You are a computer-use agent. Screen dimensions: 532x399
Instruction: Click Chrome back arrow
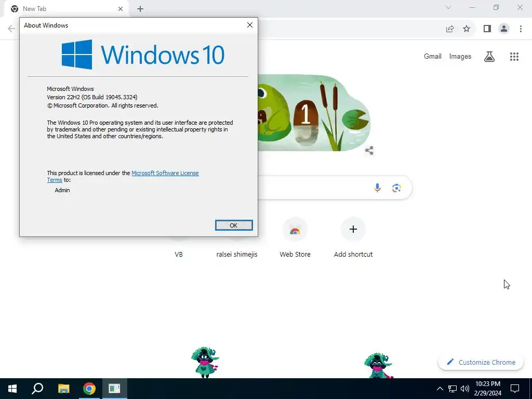11,29
